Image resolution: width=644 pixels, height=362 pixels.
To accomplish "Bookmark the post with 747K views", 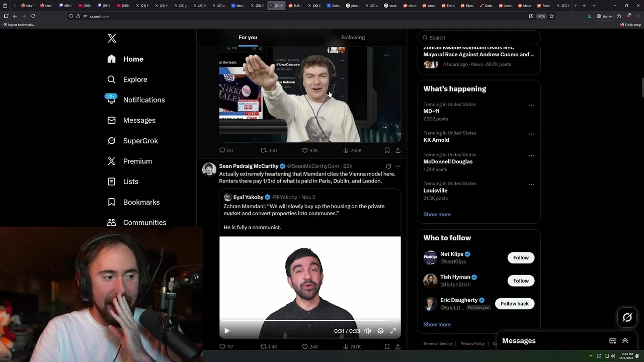I will point(387,346).
